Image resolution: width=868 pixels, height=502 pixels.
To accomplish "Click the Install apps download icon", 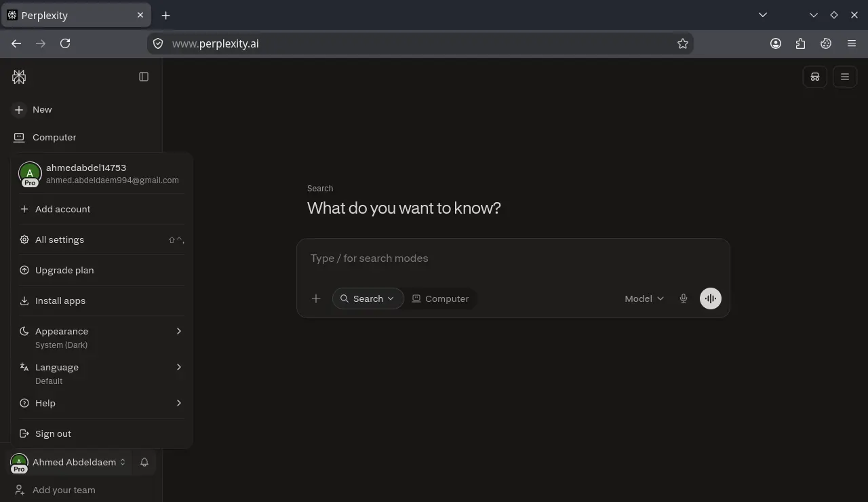I will (x=24, y=301).
